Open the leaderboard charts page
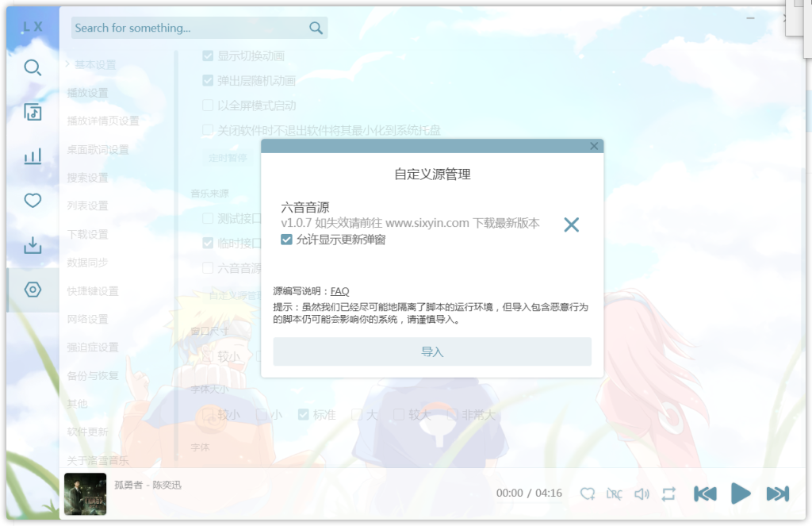 [x=33, y=156]
